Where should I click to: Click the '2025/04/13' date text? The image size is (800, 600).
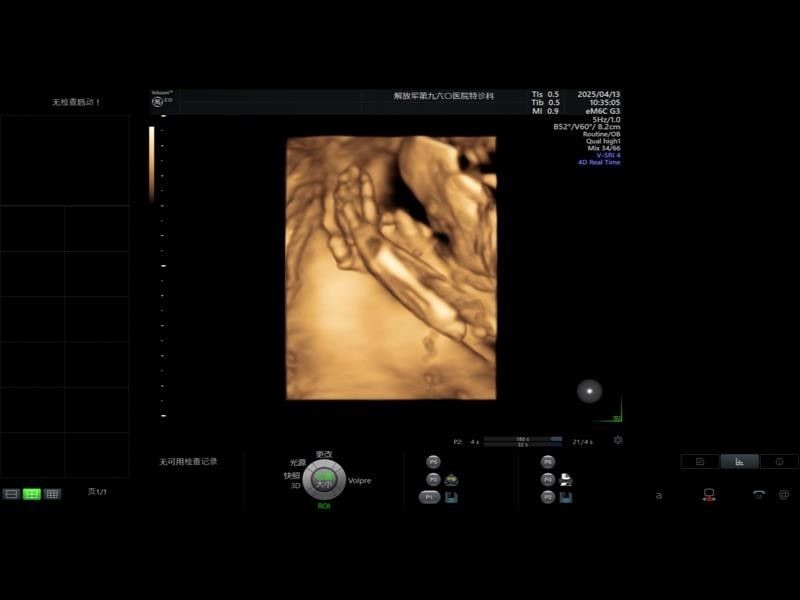(598, 94)
